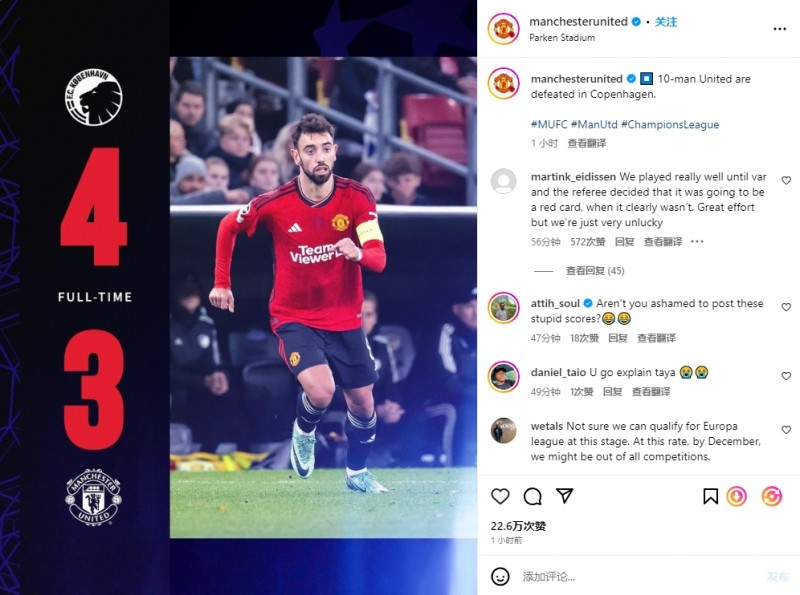
Task: Open more options on martink_eidissen's comment
Action: point(697,241)
